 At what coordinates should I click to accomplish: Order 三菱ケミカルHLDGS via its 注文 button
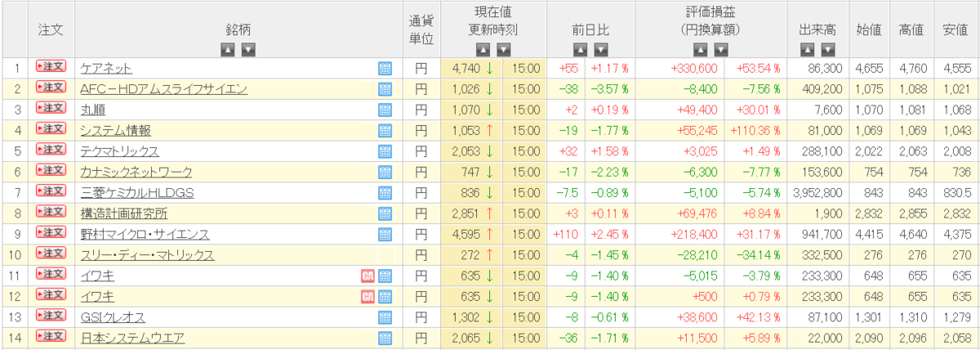tap(51, 191)
